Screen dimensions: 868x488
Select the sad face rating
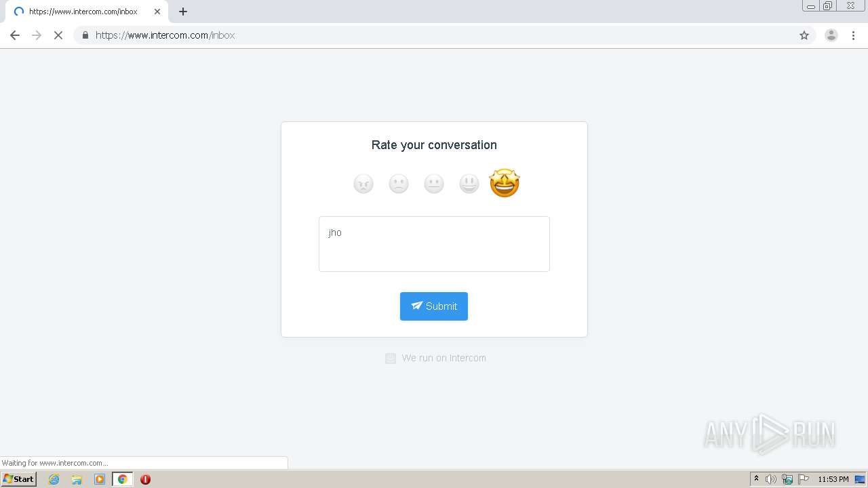click(399, 184)
